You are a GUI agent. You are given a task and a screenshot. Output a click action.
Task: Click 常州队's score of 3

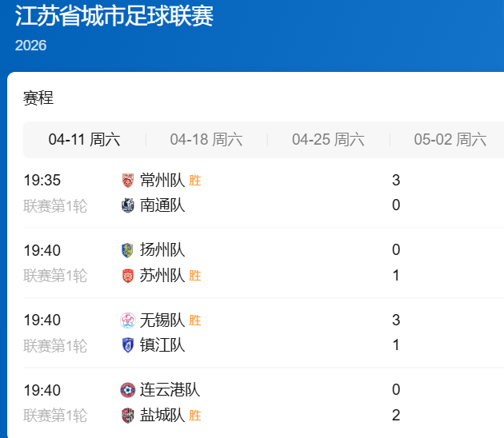point(396,181)
